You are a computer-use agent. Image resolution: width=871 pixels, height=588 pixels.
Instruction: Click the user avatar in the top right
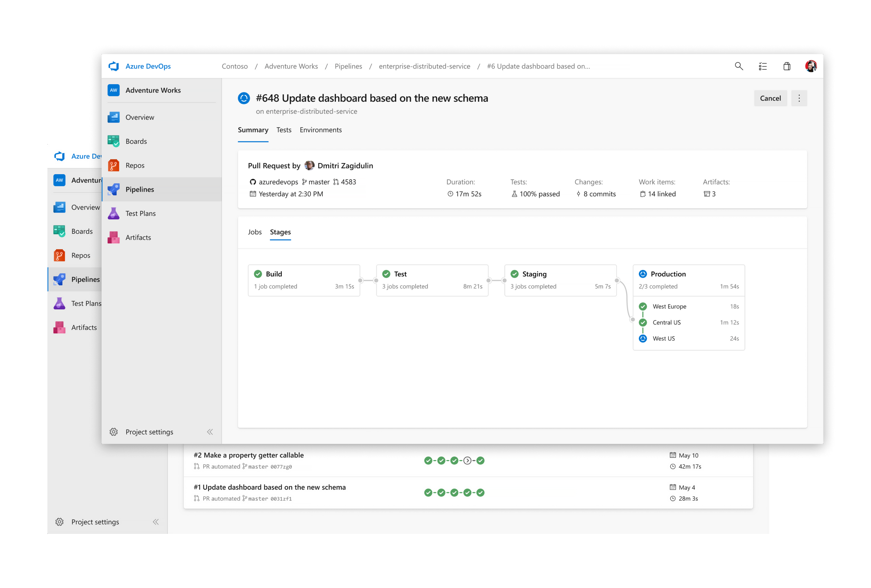(x=811, y=66)
